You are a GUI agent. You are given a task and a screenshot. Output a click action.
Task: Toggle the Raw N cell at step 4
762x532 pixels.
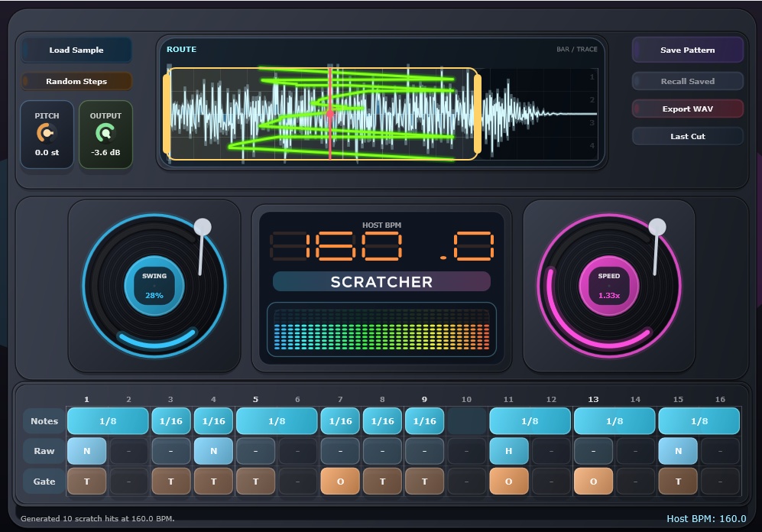point(213,451)
